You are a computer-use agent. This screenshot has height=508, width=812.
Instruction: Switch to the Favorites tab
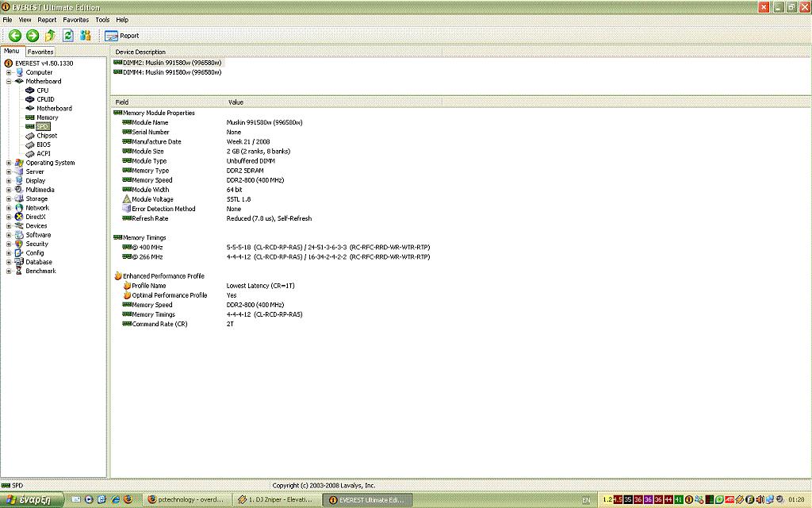40,52
